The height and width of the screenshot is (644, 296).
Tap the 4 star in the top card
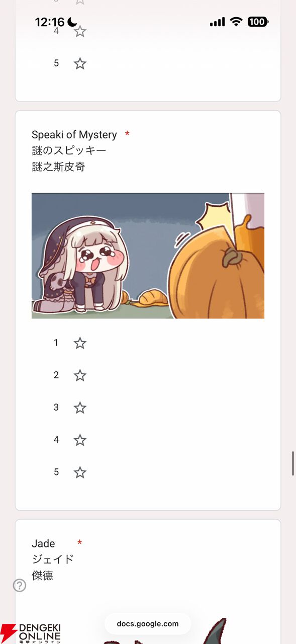point(80,31)
